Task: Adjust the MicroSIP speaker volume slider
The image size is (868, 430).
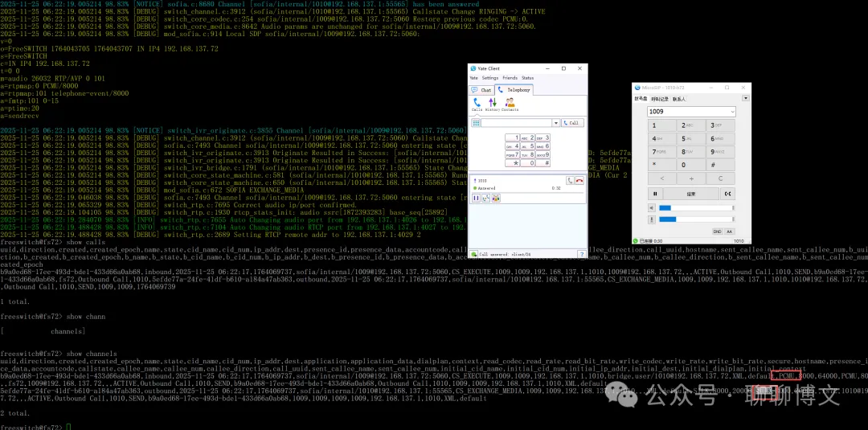Action: tap(696, 208)
